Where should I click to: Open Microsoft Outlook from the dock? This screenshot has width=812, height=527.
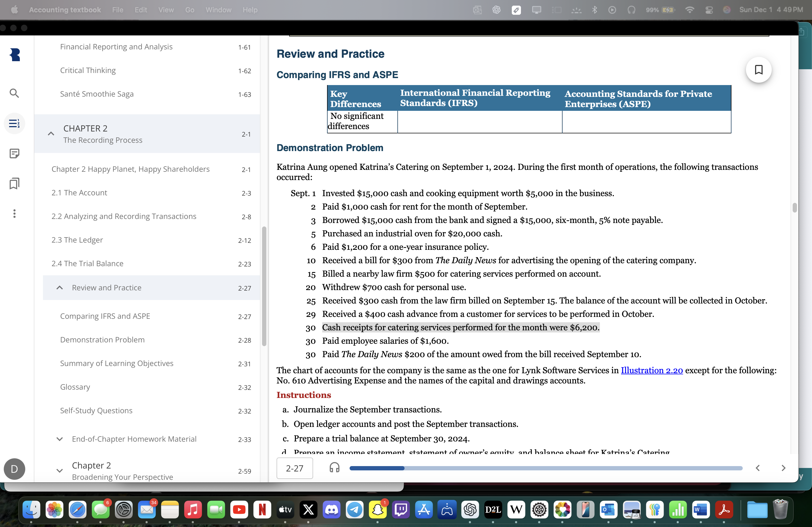[x=608, y=510]
